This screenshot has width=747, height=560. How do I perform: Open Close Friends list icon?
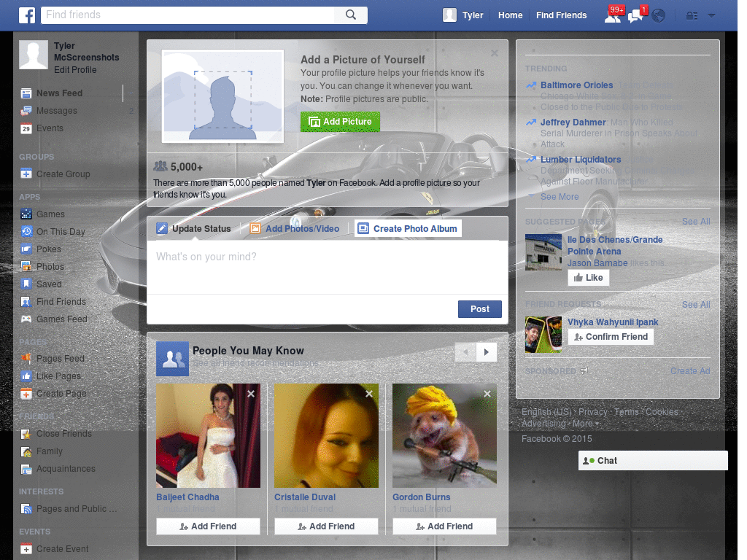click(x=26, y=434)
